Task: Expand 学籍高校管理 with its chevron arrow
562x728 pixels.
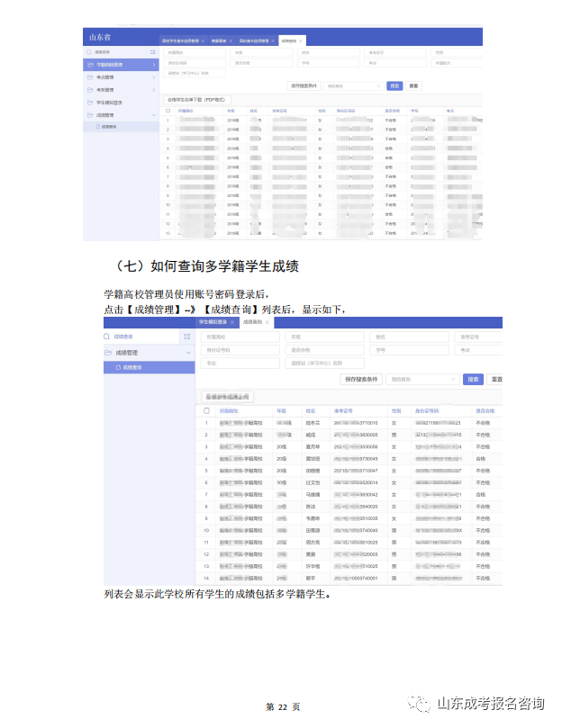Action: (154, 65)
